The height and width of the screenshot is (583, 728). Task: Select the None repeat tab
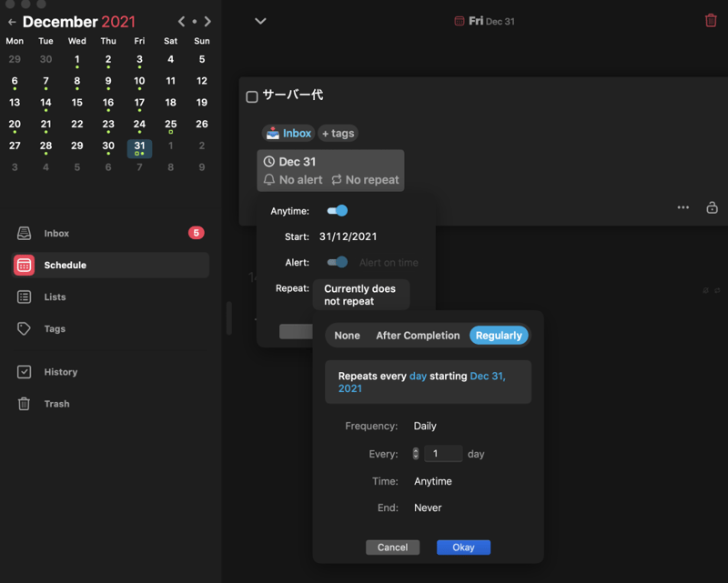pyautogui.click(x=347, y=336)
